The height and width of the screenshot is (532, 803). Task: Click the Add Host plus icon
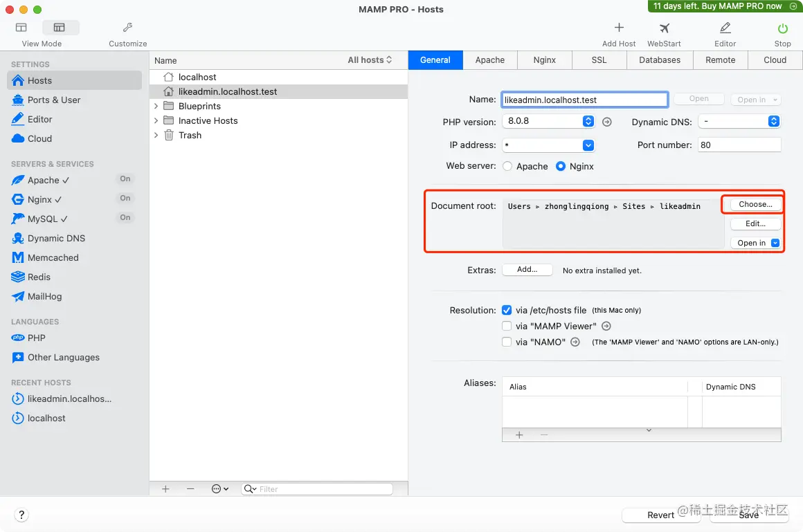[x=619, y=28]
